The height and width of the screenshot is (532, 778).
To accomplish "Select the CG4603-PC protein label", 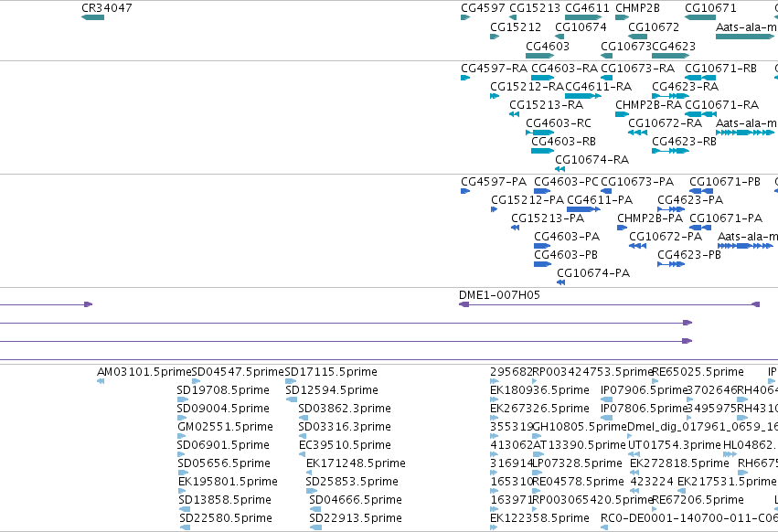I will [x=567, y=182].
